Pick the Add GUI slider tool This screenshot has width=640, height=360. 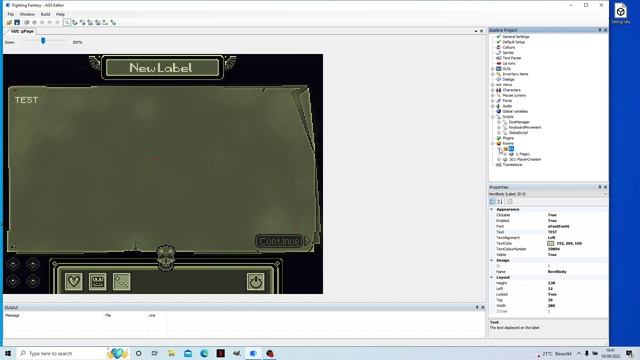(105, 22)
